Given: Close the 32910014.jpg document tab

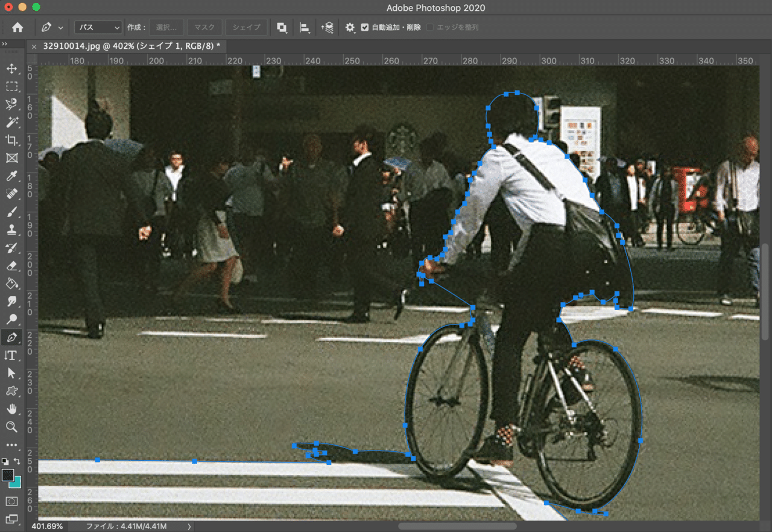Looking at the screenshot, I should tap(34, 46).
